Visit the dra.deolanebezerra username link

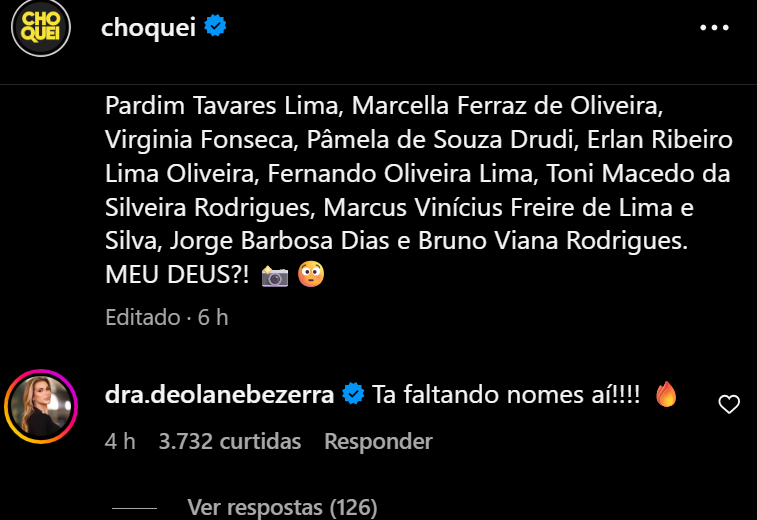(219, 394)
